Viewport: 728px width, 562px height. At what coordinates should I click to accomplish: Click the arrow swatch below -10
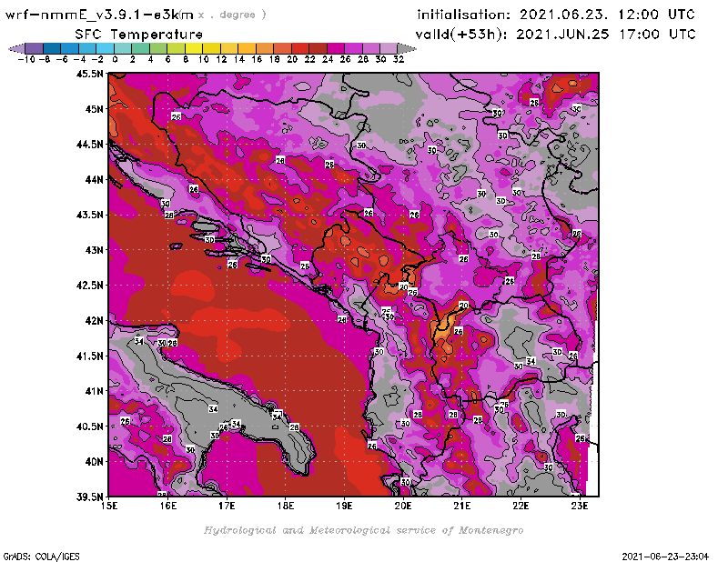(17, 48)
